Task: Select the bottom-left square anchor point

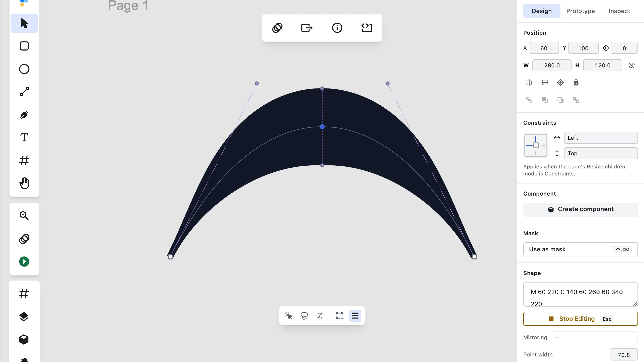Action: pos(170,257)
